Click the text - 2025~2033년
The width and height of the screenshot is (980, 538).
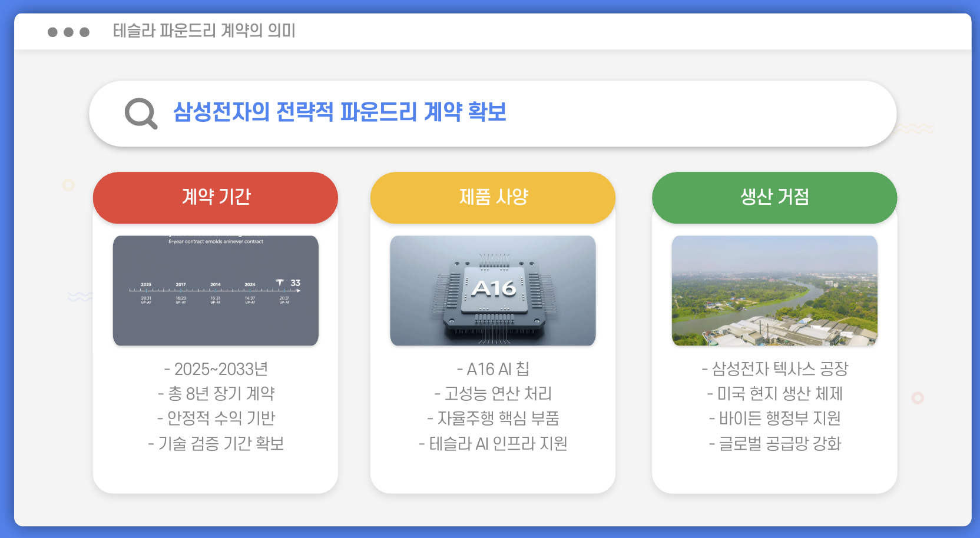216,369
